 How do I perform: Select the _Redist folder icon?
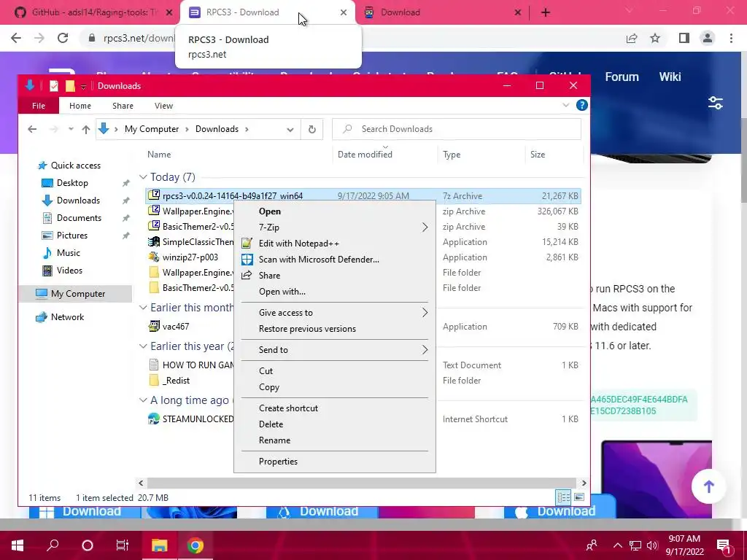coord(154,381)
